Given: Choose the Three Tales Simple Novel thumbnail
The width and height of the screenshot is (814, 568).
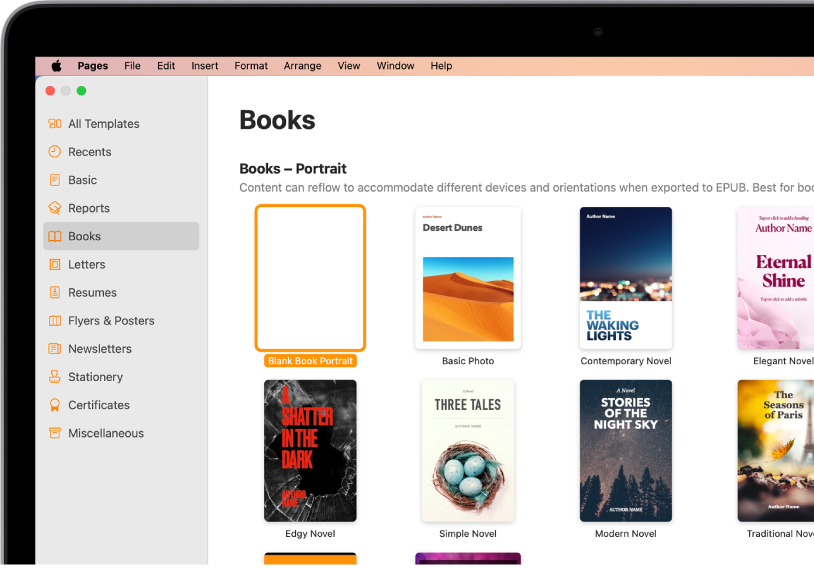Looking at the screenshot, I should (x=468, y=451).
